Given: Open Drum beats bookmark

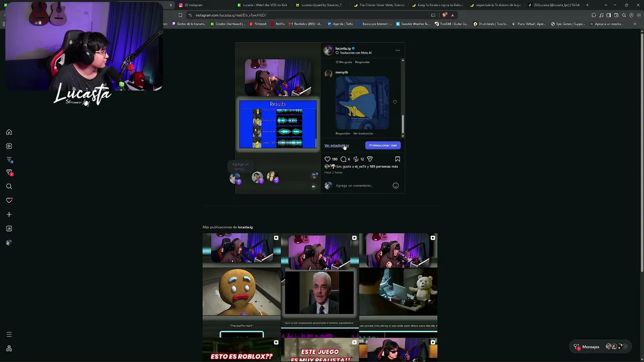Looking at the screenshot, I should pyautogui.click(x=491, y=24).
